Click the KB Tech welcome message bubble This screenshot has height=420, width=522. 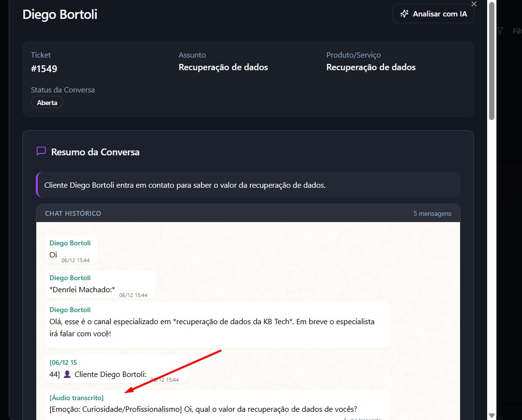(217, 325)
